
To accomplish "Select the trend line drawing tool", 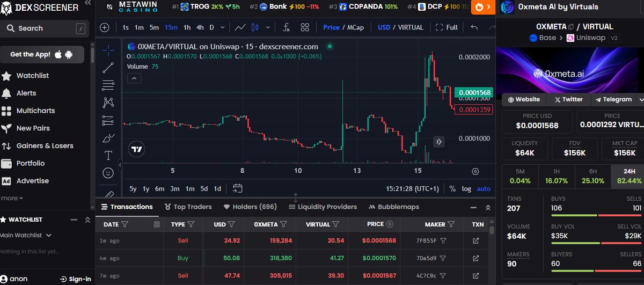I will pos(108,68).
